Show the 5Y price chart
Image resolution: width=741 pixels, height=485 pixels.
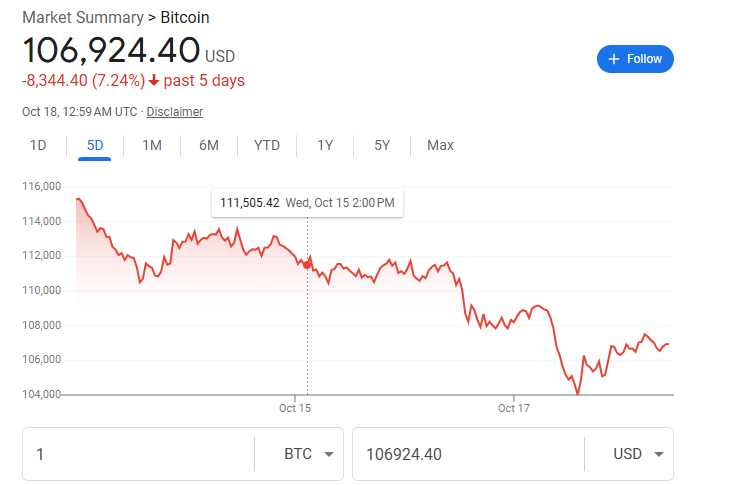pos(382,145)
